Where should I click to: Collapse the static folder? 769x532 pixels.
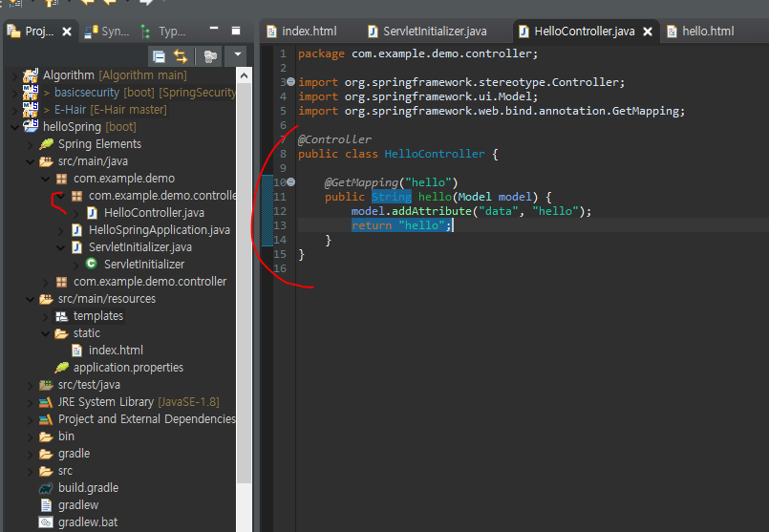click(45, 333)
